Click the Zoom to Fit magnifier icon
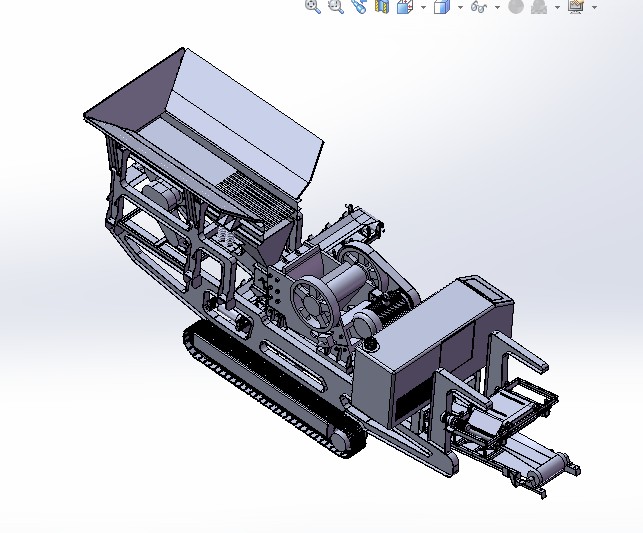The width and height of the screenshot is (643, 533). (313, 6)
